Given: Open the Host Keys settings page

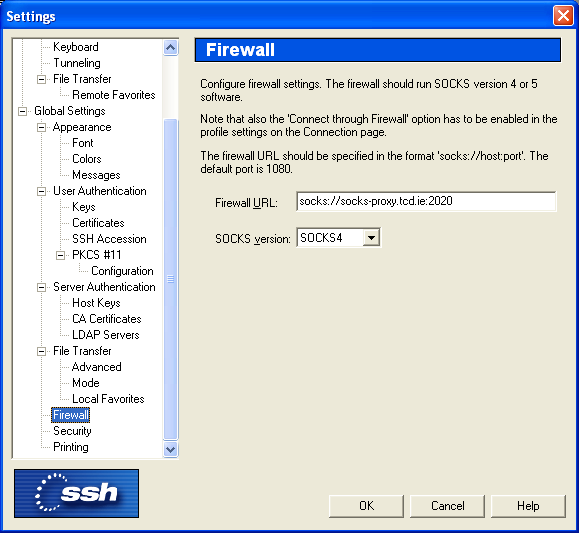Looking at the screenshot, I should 96,303.
